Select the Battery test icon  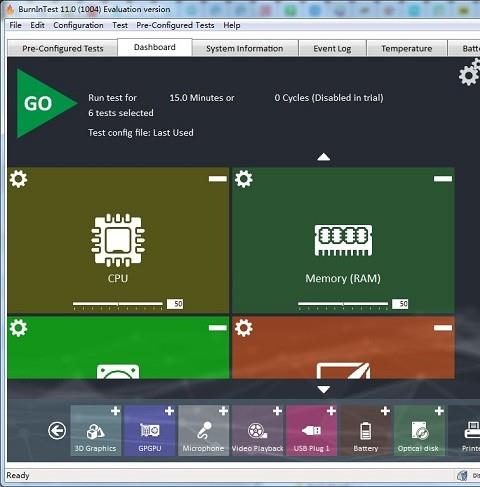pyautogui.click(x=366, y=431)
